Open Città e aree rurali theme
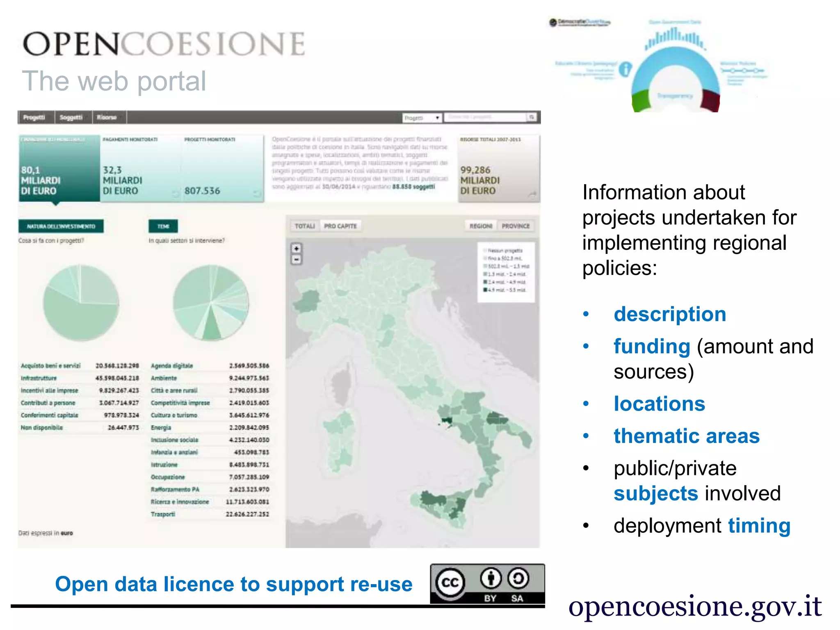The image size is (840, 630). [174, 390]
